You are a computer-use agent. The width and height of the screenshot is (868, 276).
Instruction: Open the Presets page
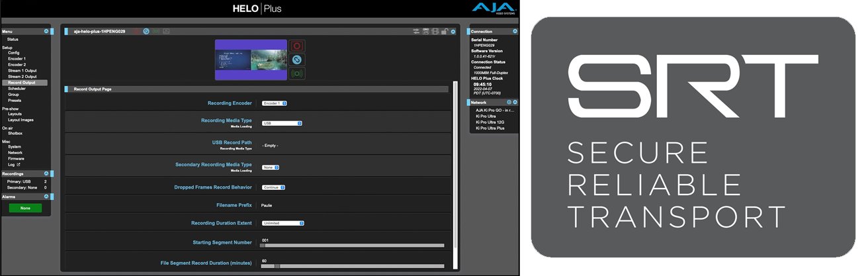(x=15, y=101)
